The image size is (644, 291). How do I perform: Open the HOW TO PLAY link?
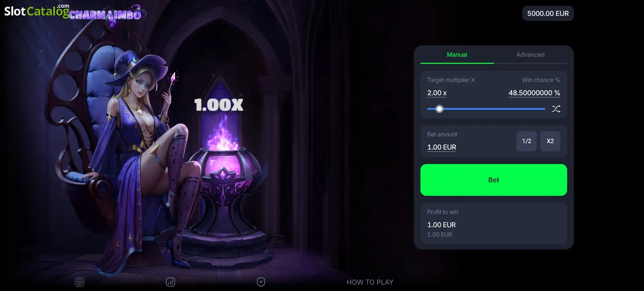click(370, 282)
